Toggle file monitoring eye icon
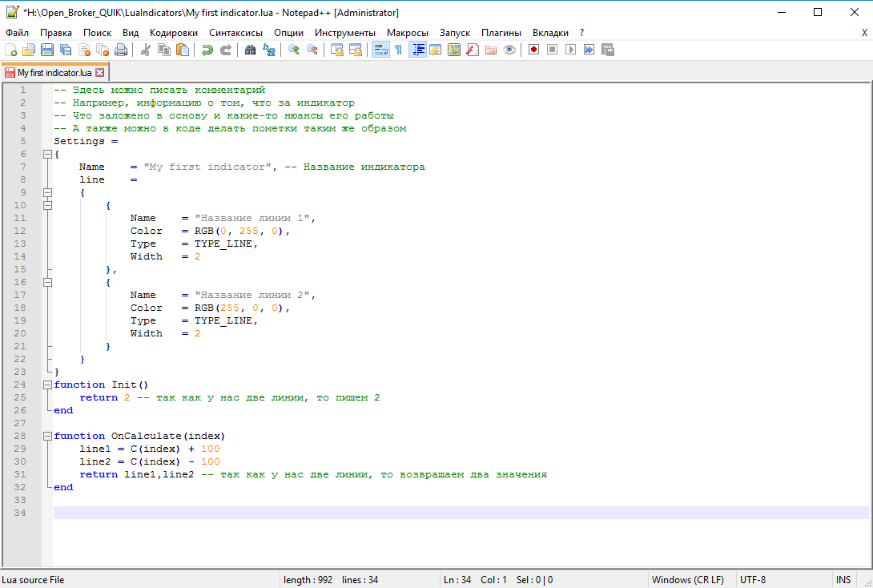The height and width of the screenshot is (588, 873). (509, 50)
